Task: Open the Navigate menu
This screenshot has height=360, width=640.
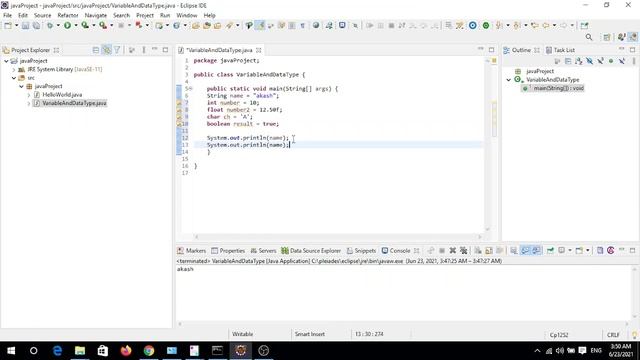Action: point(96,15)
